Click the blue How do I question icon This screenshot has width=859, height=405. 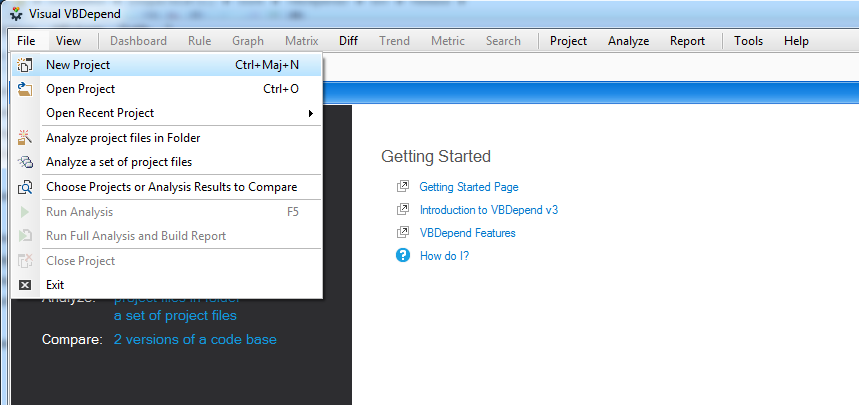click(x=403, y=255)
